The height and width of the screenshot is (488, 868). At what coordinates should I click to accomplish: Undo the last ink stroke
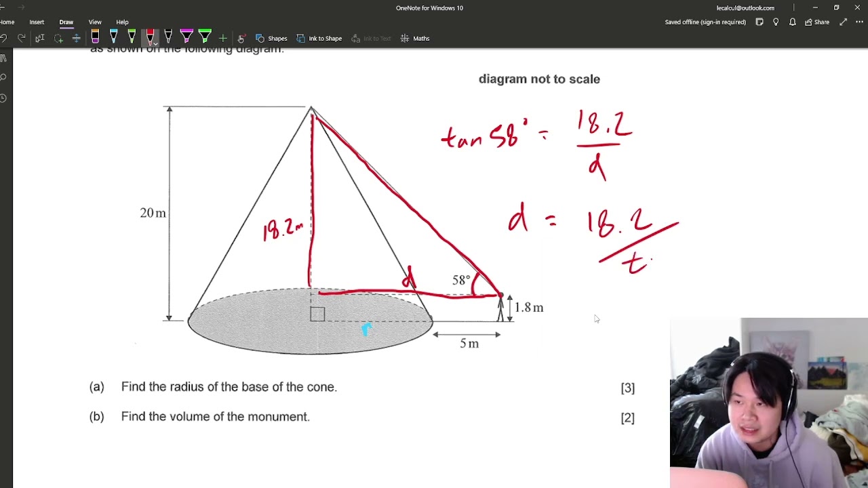pyautogui.click(x=4, y=39)
